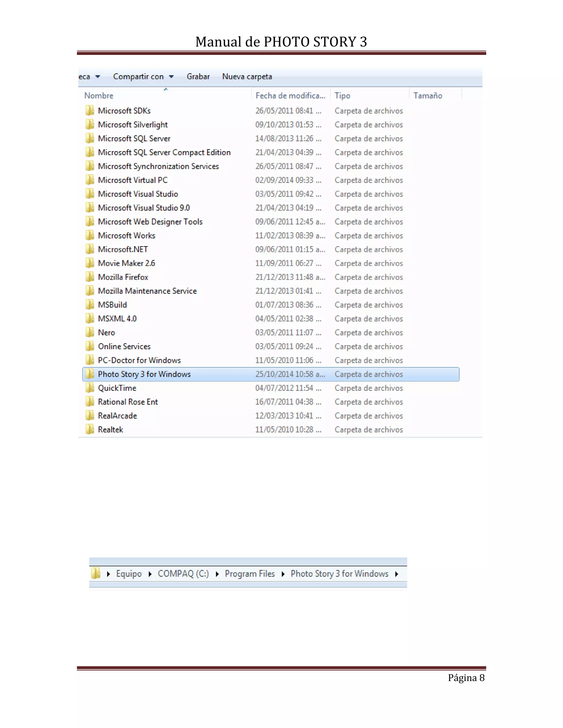Click the folder icon in the address bar

point(96,573)
